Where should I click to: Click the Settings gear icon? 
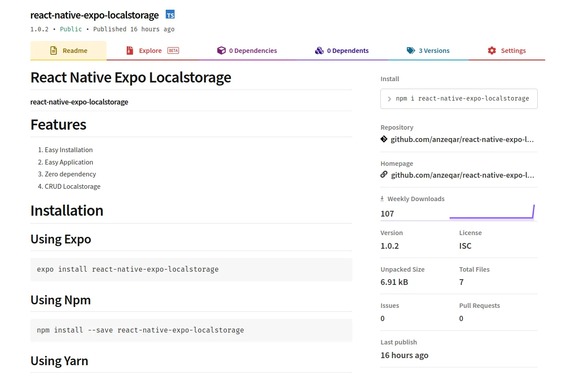[492, 51]
